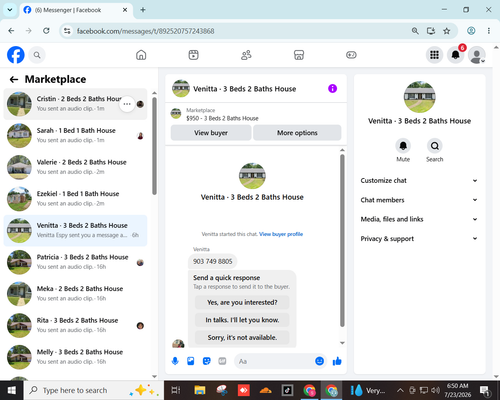Zoom level icon in address bar
Image resolution: width=500 pixels, height=400 pixels.
pos(415,31)
